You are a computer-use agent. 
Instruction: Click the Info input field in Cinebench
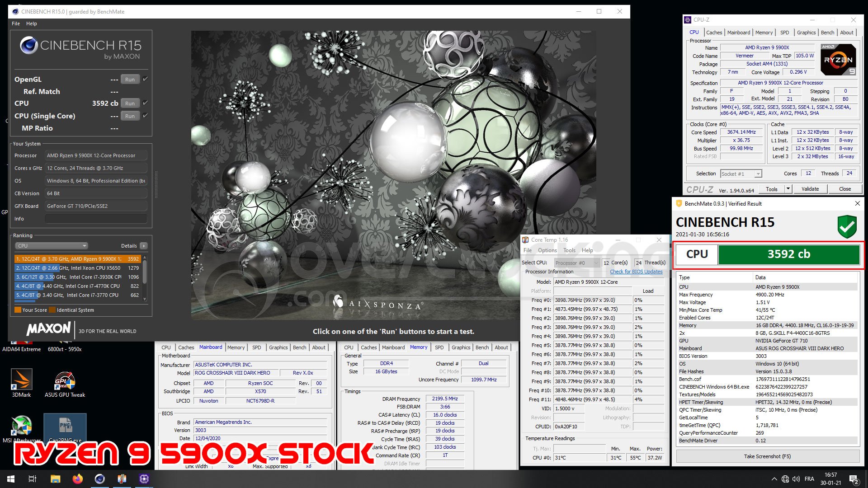click(96, 219)
